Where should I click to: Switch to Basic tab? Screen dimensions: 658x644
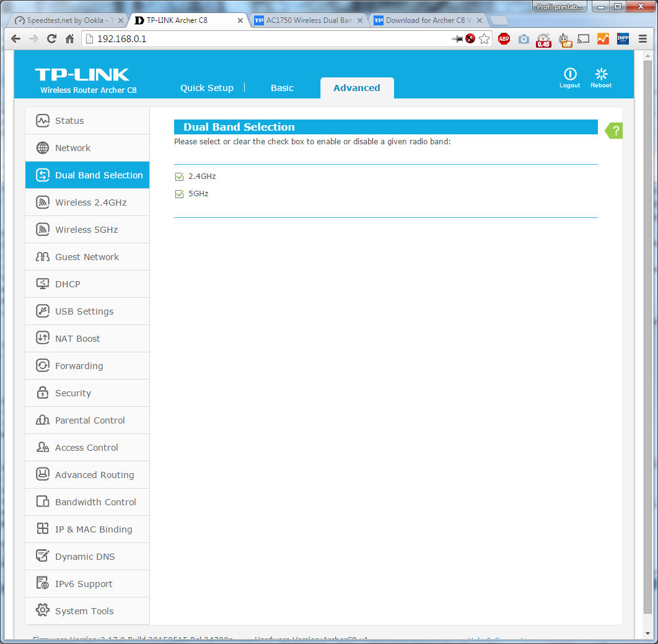(x=282, y=88)
